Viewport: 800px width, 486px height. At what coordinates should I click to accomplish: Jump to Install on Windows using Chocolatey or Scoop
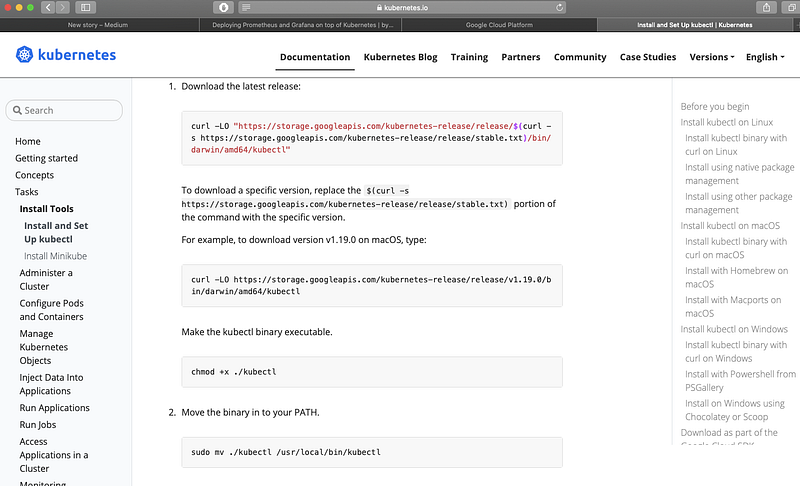tap(735, 410)
